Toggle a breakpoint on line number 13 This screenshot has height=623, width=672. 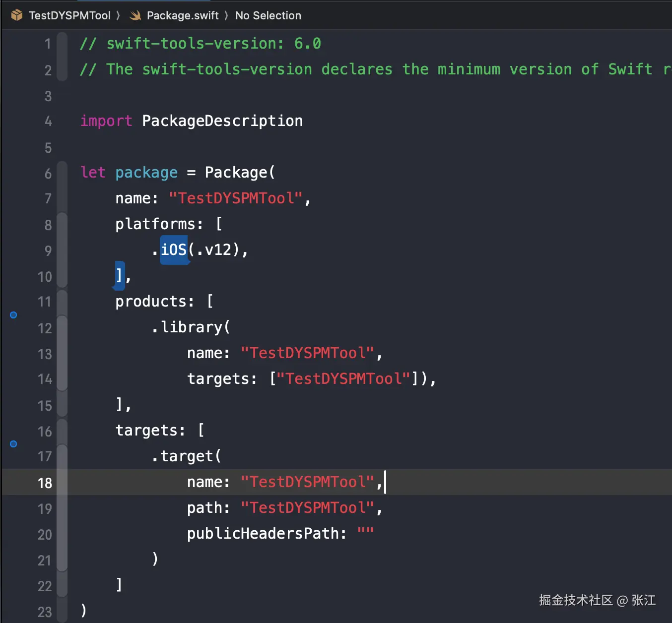[45, 354]
